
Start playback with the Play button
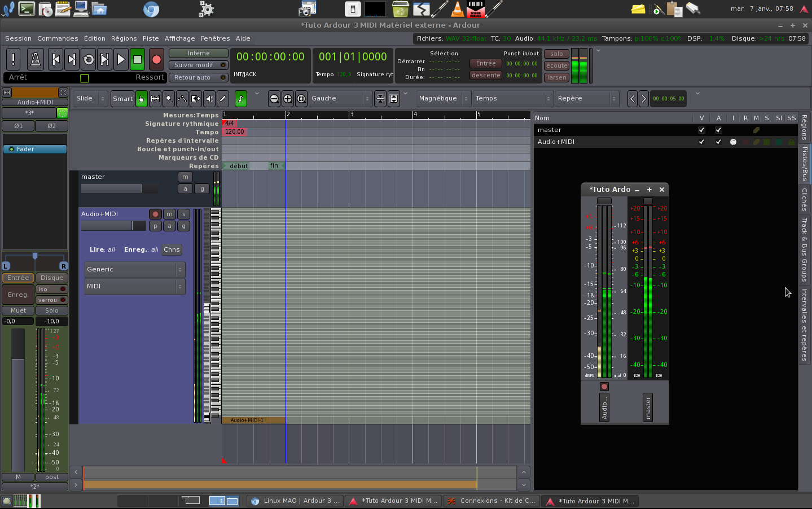click(121, 59)
